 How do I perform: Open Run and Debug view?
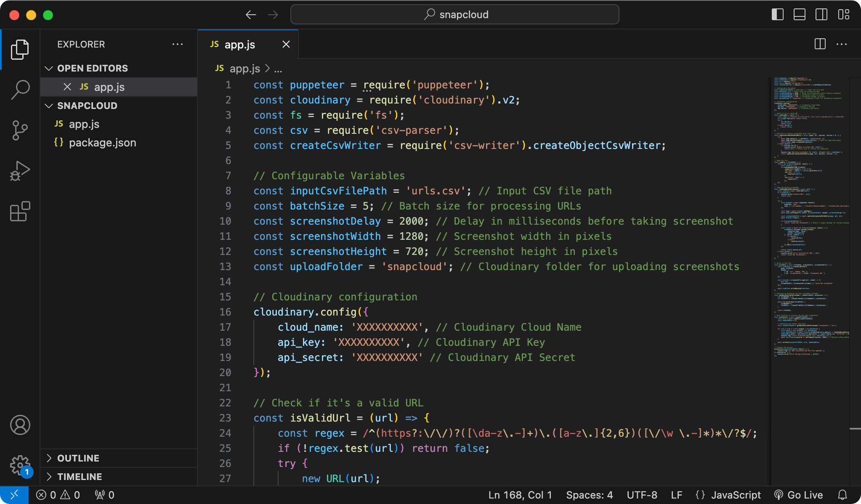coord(20,171)
